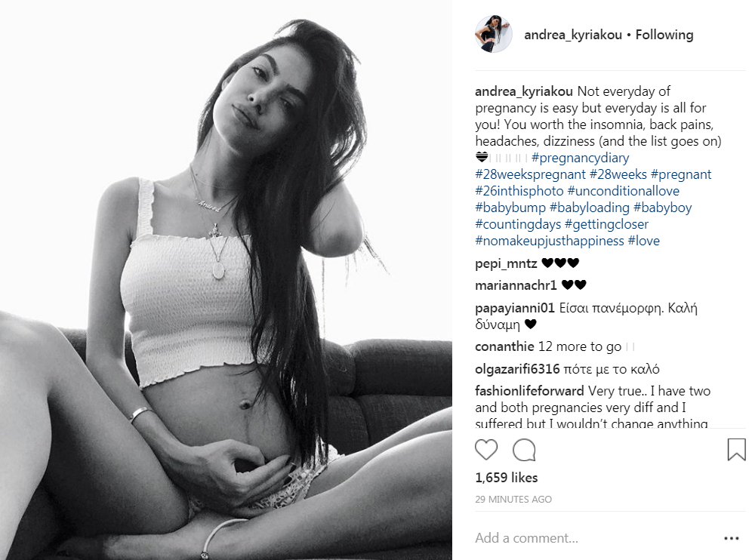Click the 29 MINUTES AGO timestamp

[x=513, y=500]
